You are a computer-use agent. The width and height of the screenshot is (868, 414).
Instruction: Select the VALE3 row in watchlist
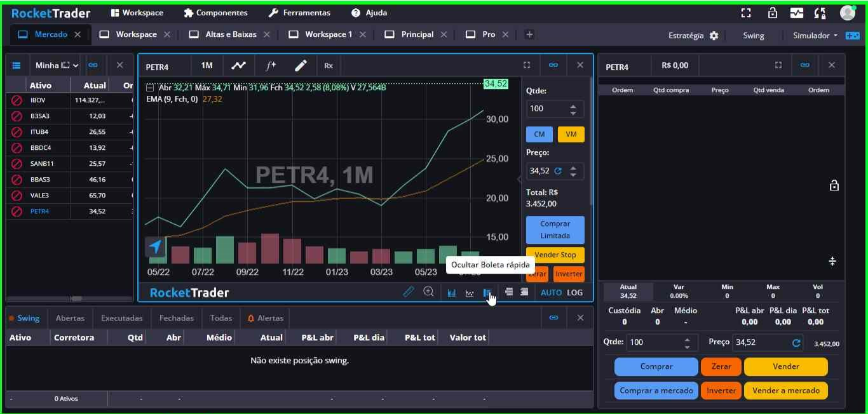70,196
